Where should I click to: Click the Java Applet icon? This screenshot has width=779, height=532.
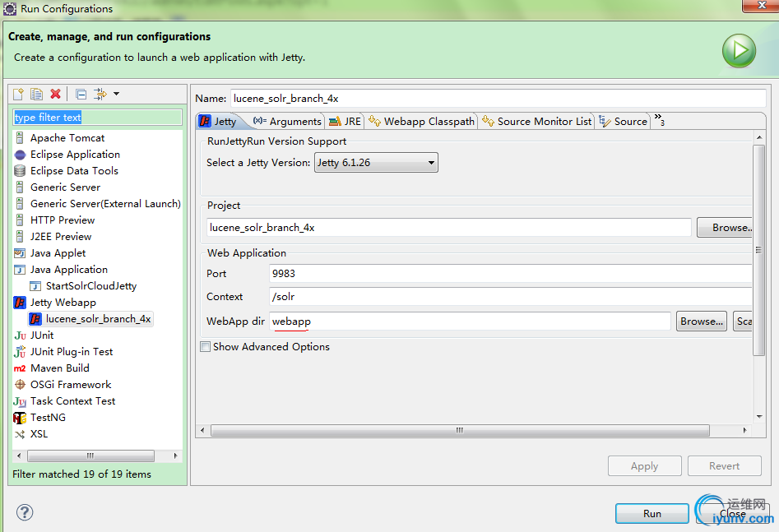20,253
